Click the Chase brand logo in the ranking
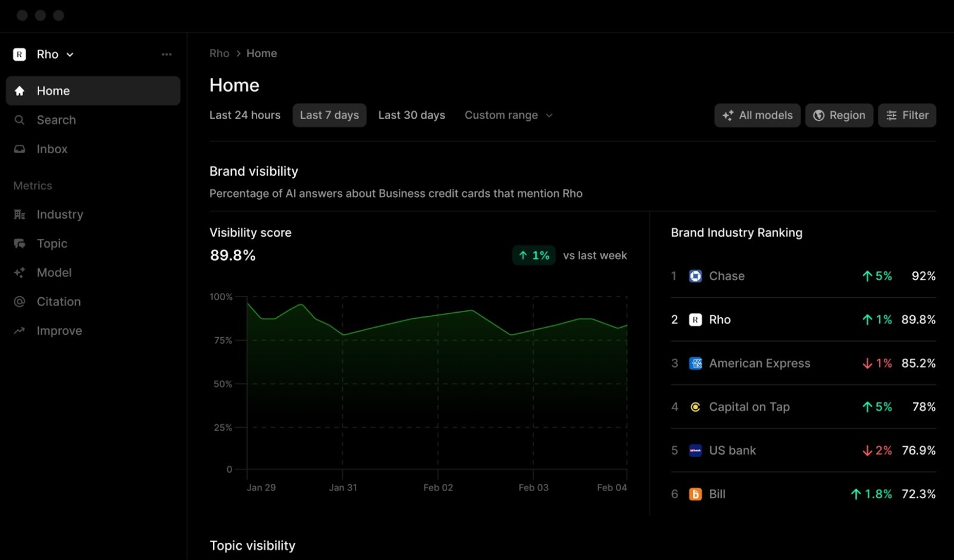 point(695,276)
